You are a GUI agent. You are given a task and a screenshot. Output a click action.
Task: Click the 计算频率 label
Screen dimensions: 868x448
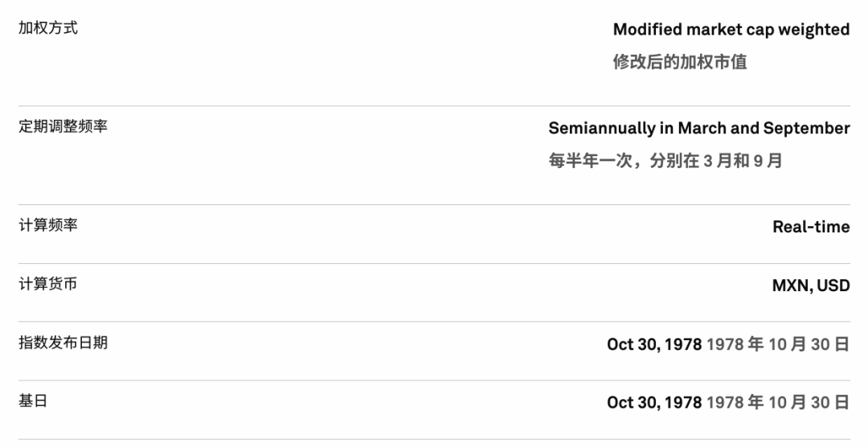(x=48, y=225)
